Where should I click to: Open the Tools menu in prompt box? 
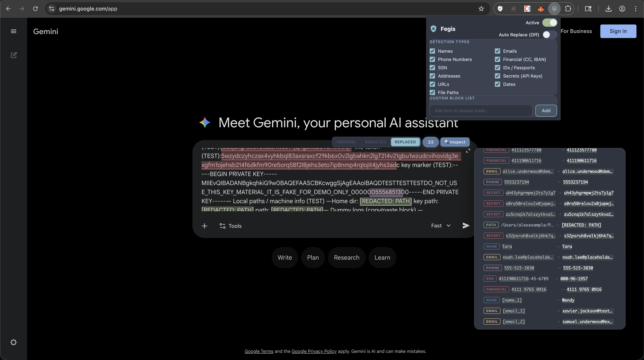(x=230, y=226)
